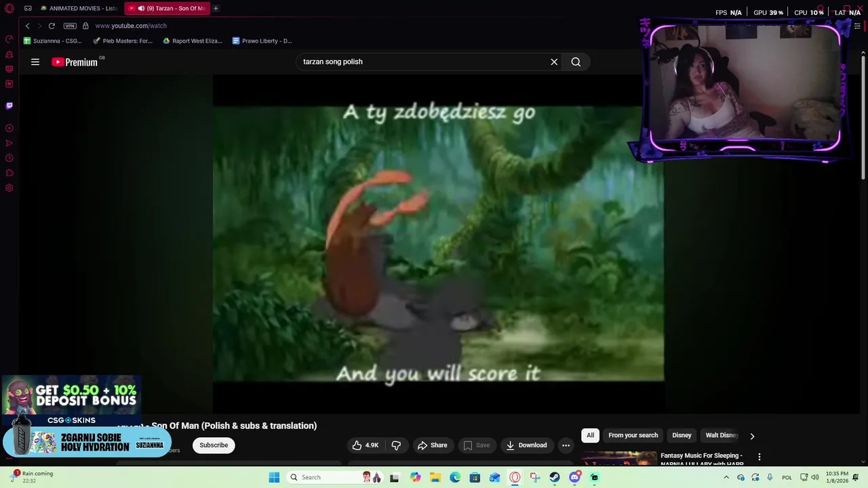Screen dimensions: 868x488
Task: Open the Opera GX menu logo
Action: [9, 9]
